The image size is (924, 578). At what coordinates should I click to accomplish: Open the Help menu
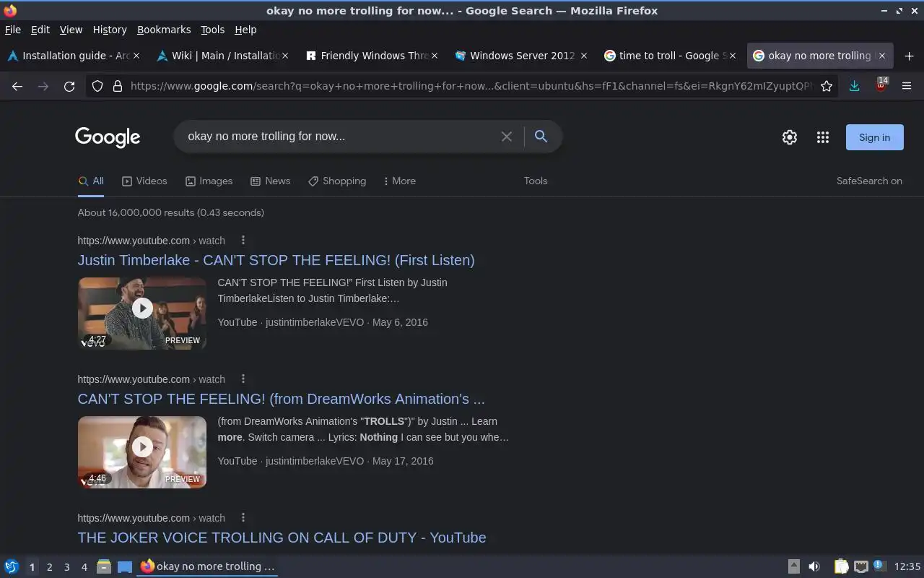245,30
